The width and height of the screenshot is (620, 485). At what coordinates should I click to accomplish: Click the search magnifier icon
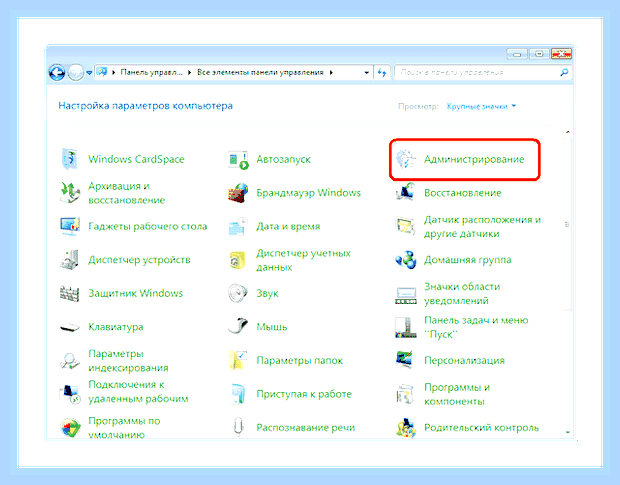point(564,72)
